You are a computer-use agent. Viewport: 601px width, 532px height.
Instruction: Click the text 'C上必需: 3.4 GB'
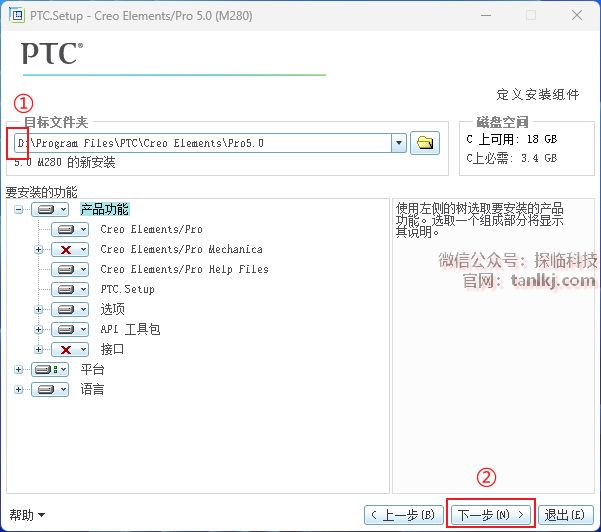pos(512,158)
